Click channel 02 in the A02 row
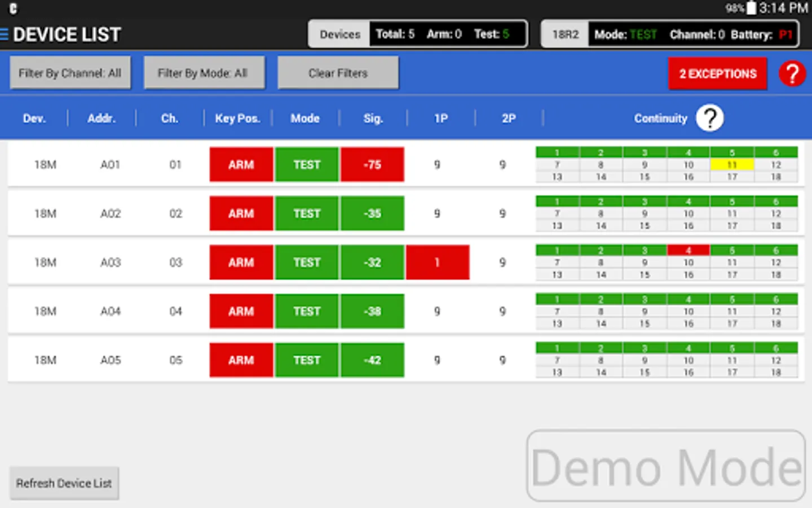Screen dimensions: 812x508 [x=176, y=213]
